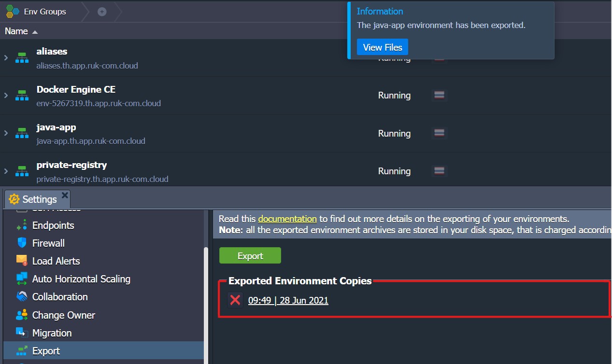The height and width of the screenshot is (364, 612).
Task: Click the Auto Horizontal Scaling icon
Action: [22, 279]
